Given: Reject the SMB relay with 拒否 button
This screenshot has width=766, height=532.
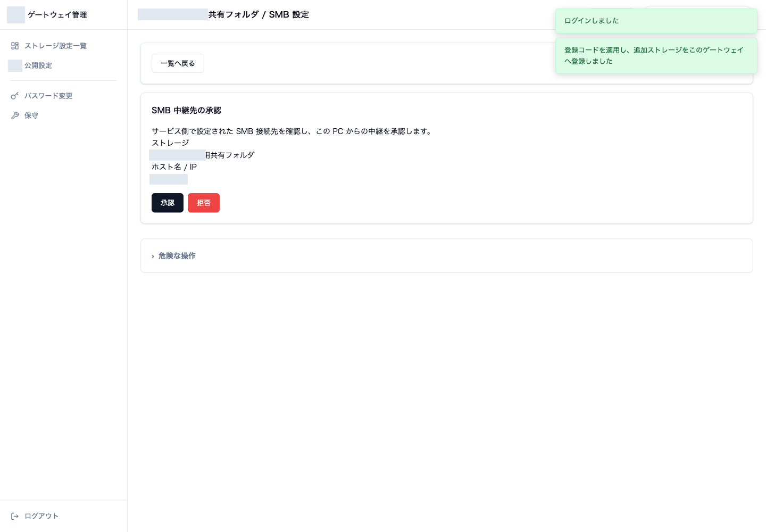Looking at the screenshot, I should point(204,203).
